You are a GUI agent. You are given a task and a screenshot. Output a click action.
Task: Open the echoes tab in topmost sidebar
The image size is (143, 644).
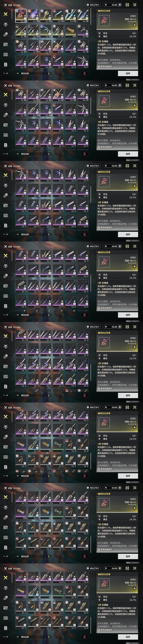pos(5,24)
